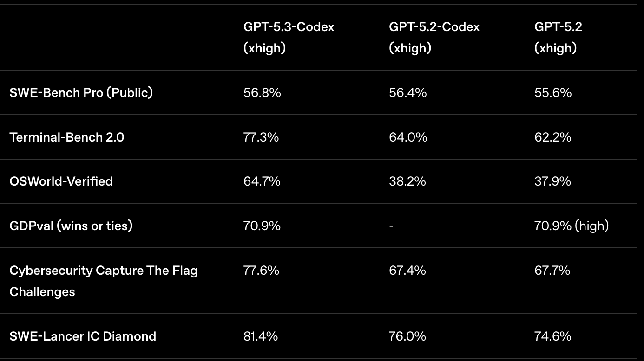
Task: Click the Cybersecurity Capture The Flag Challenges label
Action: (x=103, y=281)
